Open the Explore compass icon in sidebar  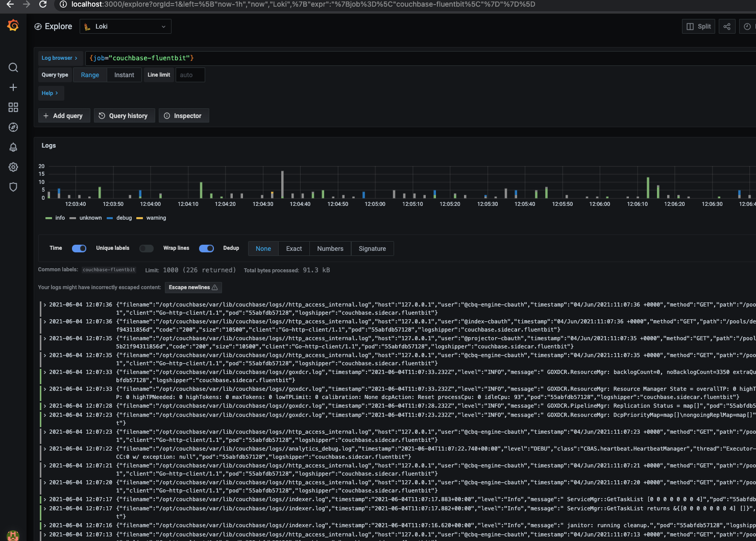[13, 127]
